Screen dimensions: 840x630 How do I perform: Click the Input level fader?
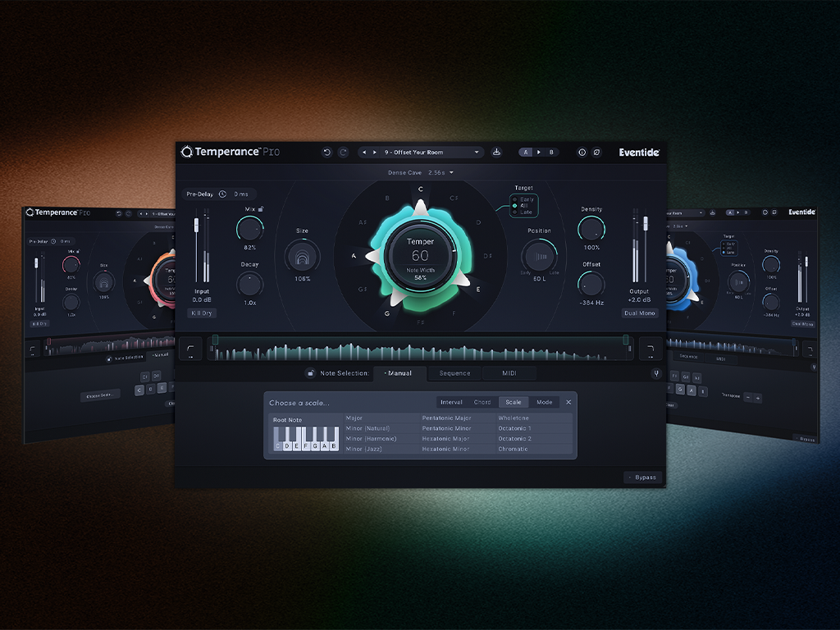[197, 225]
